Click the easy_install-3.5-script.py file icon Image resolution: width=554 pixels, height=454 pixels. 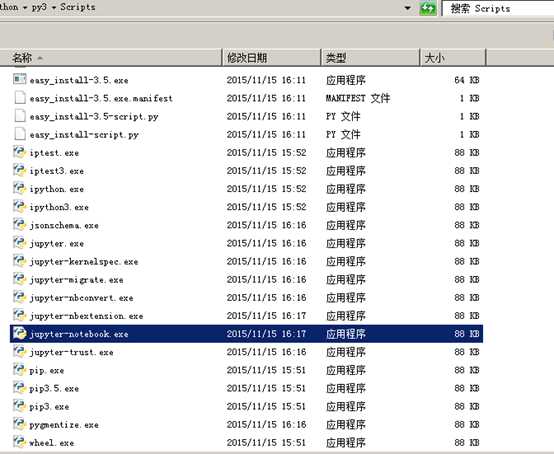[20, 116]
